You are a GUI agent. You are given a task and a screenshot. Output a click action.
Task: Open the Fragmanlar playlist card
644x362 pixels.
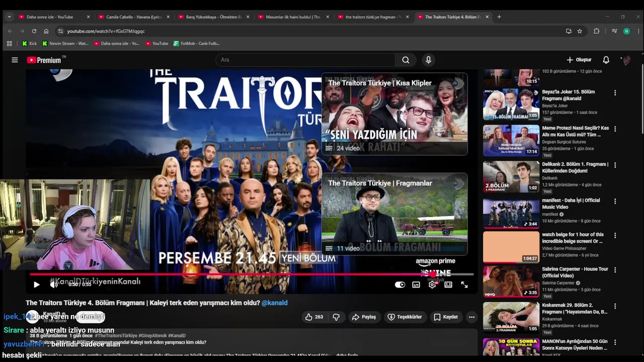[394, 214]
